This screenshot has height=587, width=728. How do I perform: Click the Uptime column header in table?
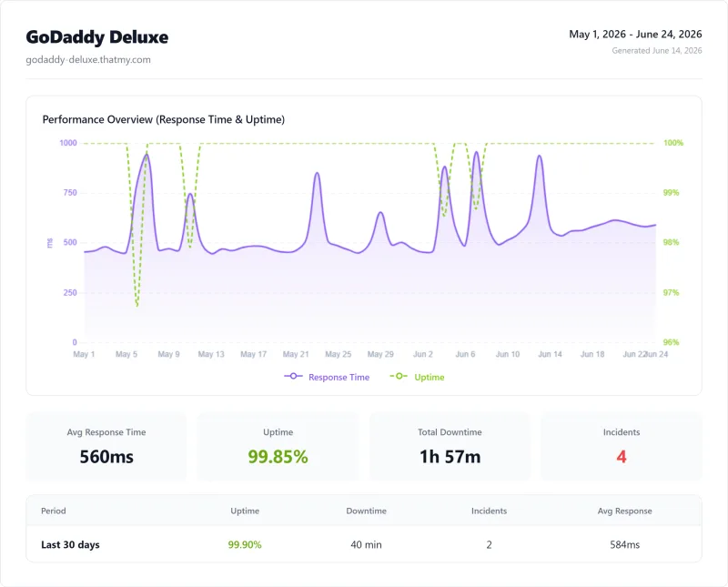pyautogui.click(x=245, y=511)
